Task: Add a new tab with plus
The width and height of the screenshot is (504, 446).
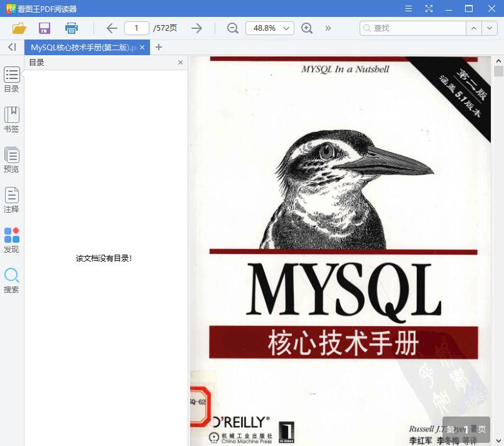Action: (158, 47)
